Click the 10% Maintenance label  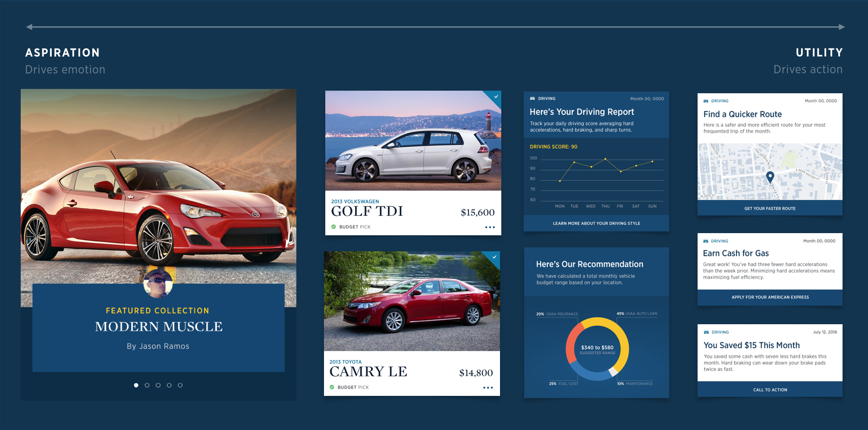point(635,383)
